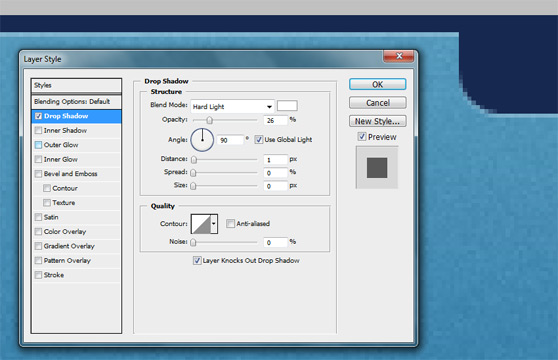The width and height of the screenshot is (558, 360).
Task: Click the Size slider handle
Action: click(x=193, y=186)
